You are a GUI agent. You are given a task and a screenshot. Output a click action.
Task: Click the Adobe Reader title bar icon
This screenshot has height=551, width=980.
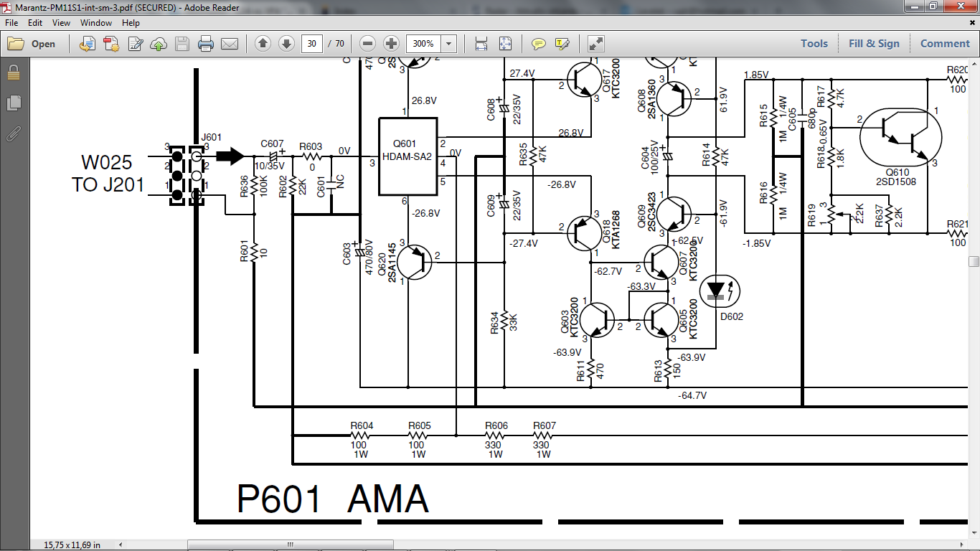8,6
